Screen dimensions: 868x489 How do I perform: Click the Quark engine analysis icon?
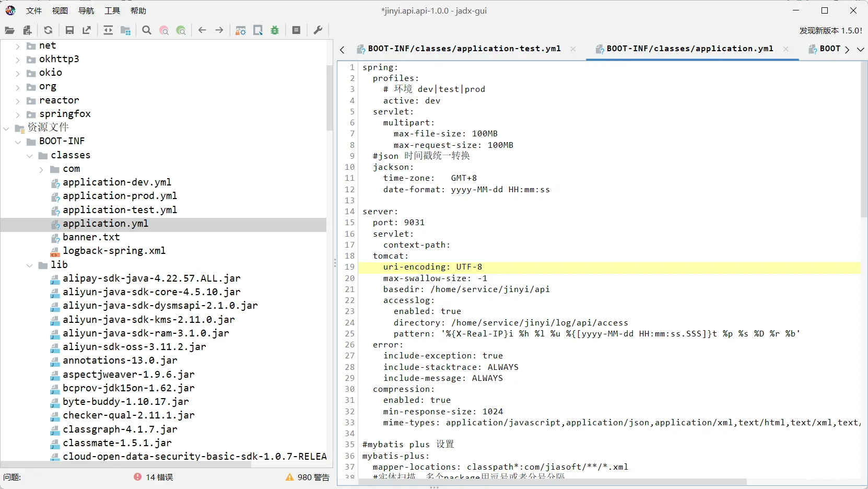(x=258, y=30)
